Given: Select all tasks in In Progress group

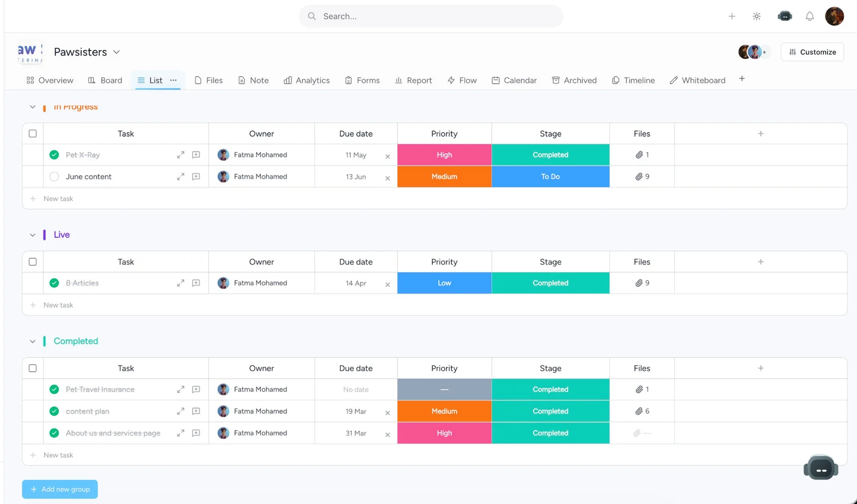Looking at the screenshot, I should (33, 133).
